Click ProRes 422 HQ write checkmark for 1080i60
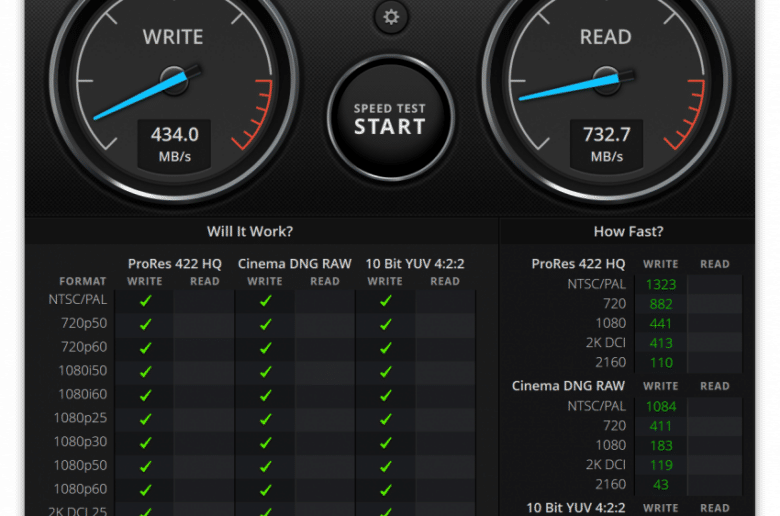Viewport: 780px width, 516px height. [145, 395]
